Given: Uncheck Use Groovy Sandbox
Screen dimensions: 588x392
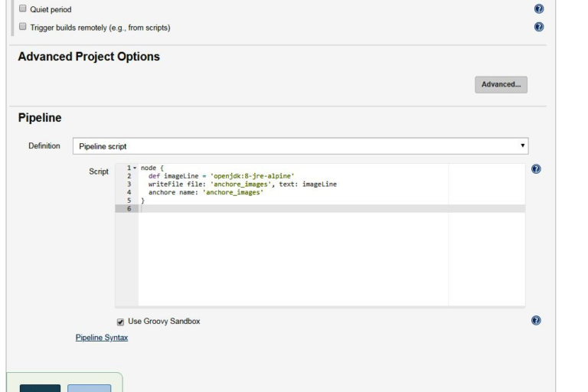Looking at the screenshot, I should [120, 322].
